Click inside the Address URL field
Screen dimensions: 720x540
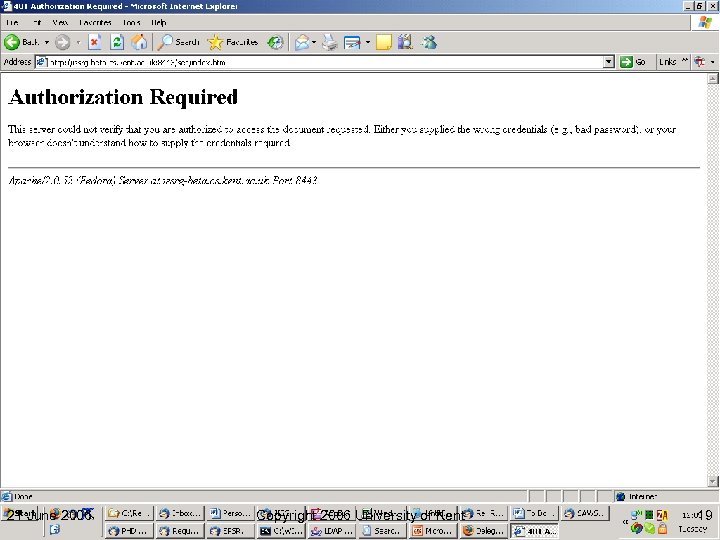(x=325, y=62)
